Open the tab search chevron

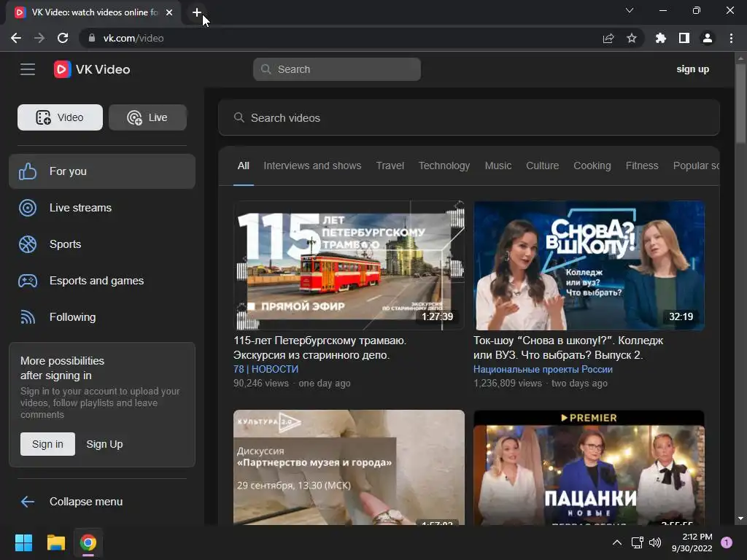[x=630, y=10]
